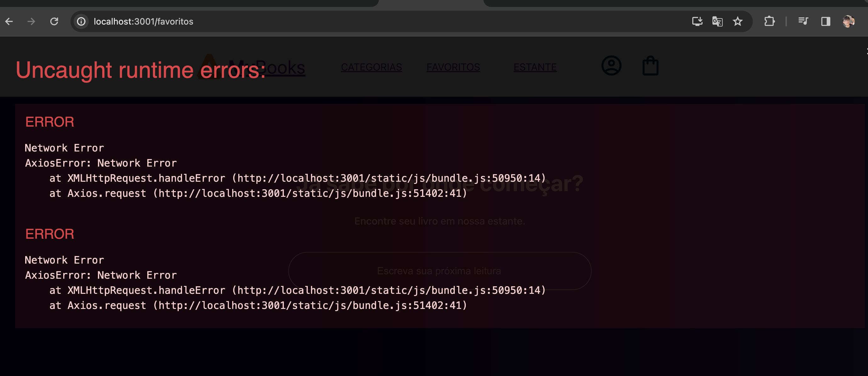The width and height of the screenshot is (868, 376).
Task: Click second 'AxiosError: Network Error' line
Action: pos(101,275)
